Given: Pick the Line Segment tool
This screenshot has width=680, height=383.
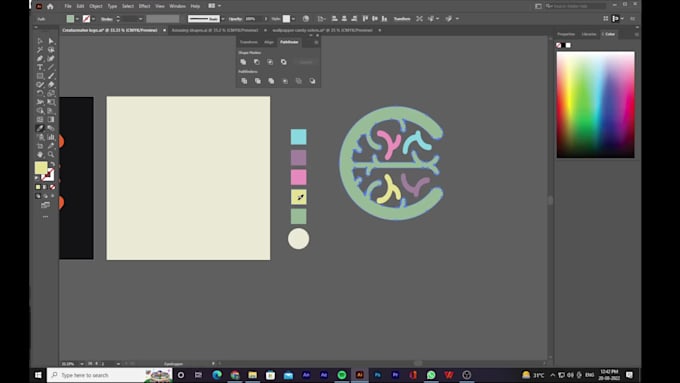Looking at the screenshot, I should coord(51,67).
